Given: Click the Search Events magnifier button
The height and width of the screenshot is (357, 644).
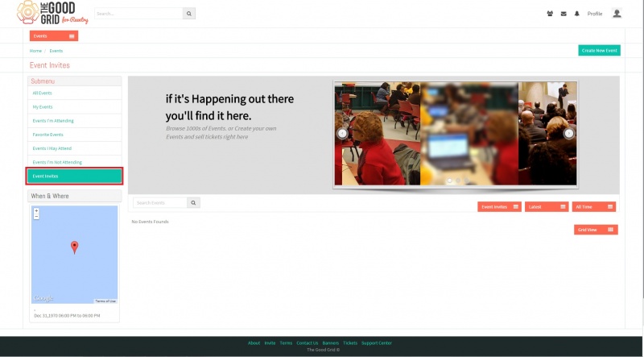Looking at the screenshot, I should [x=193, y=203].
